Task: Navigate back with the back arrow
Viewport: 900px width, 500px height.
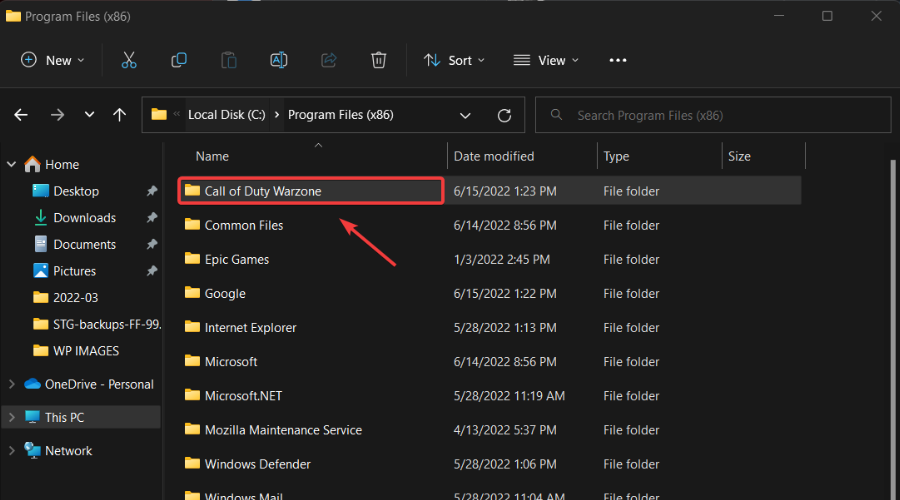Action: 21,115
